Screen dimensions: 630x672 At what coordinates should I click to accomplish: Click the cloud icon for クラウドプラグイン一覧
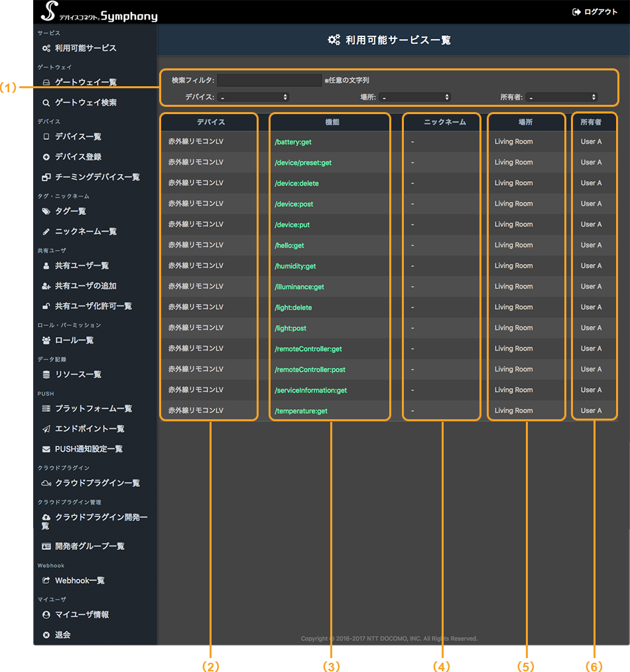click(46, 483)
